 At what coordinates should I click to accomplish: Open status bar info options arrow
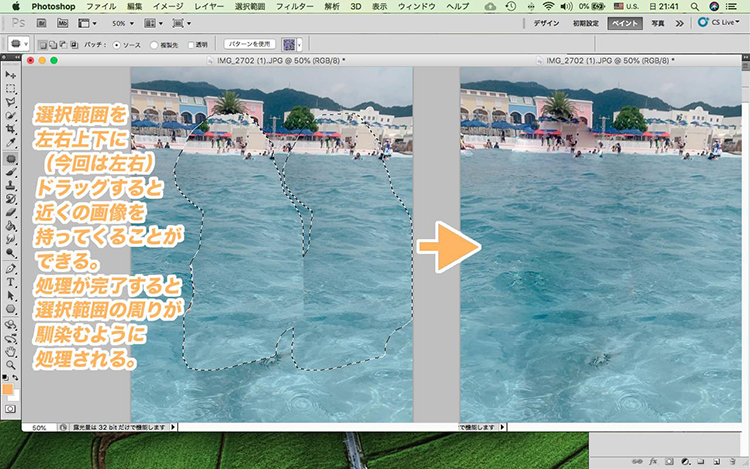click(x=173, y=427)
